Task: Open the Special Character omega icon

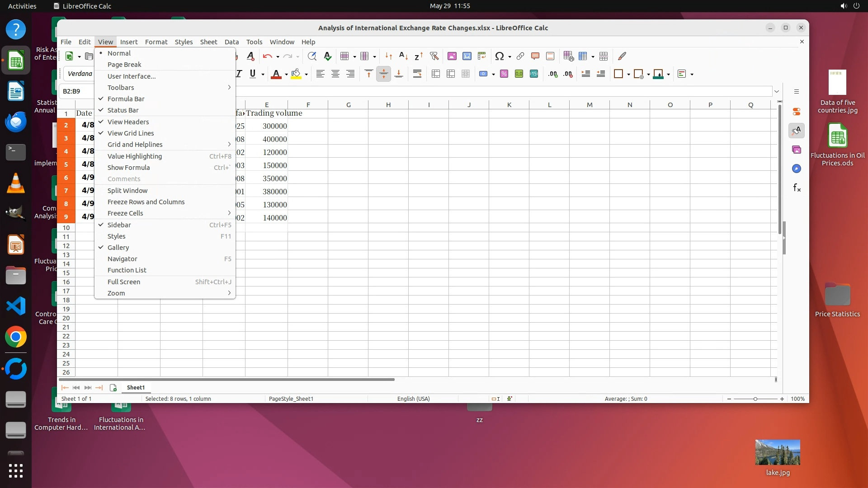Action: [x=499, y=56]
